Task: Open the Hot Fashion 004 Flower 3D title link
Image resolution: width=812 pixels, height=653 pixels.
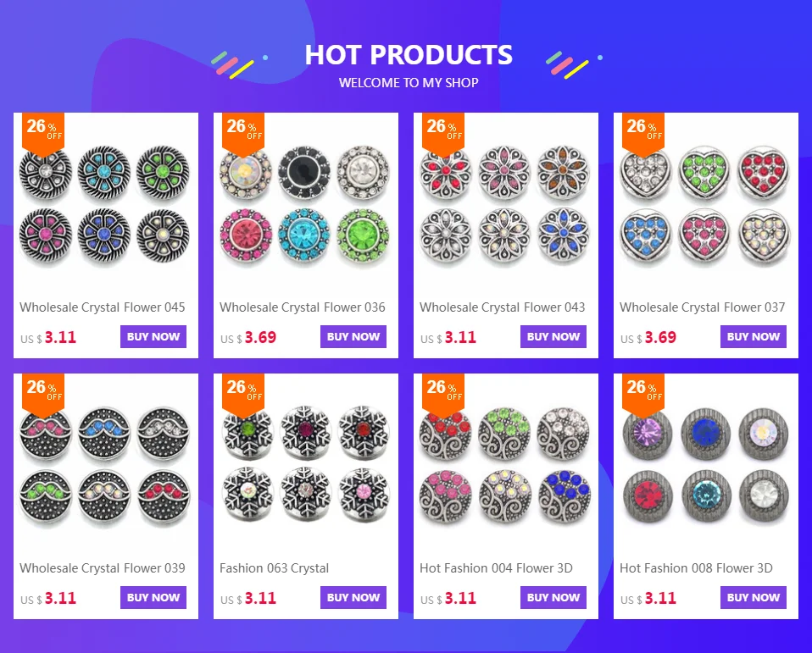Action: point(496,568)
